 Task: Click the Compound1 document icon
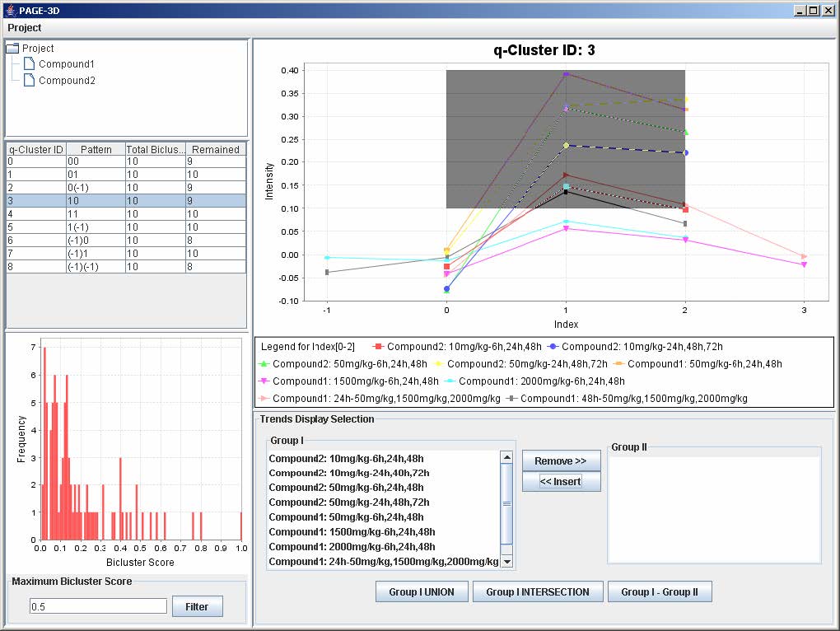29,64
